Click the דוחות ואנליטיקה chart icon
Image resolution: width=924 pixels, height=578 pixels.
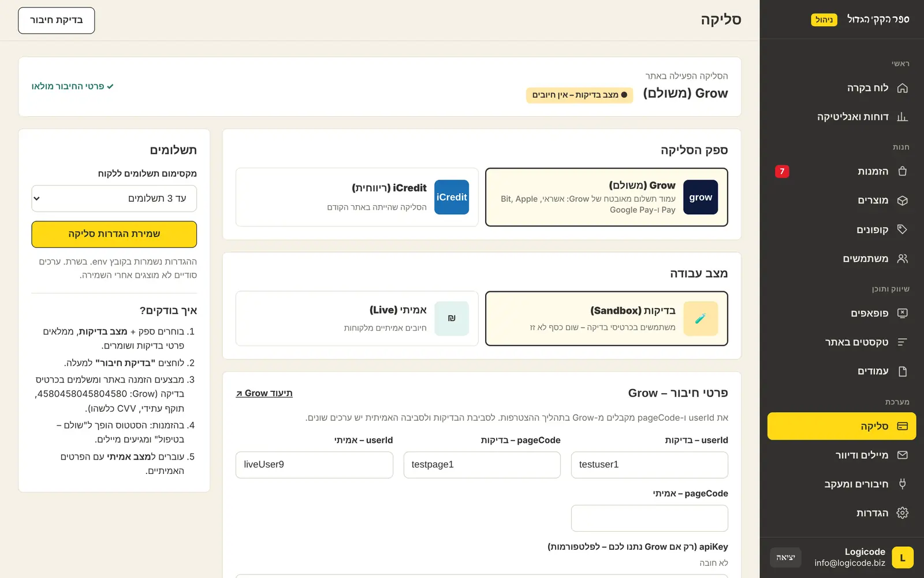click(903, 117)
